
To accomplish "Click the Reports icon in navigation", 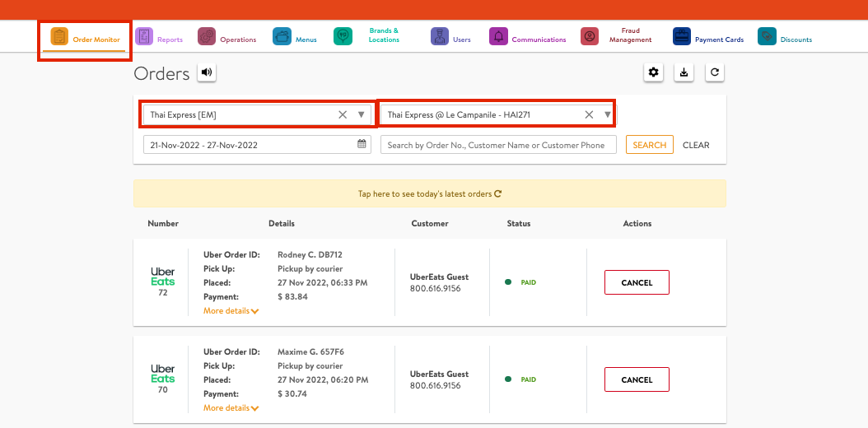I will (x=144, y=36).
